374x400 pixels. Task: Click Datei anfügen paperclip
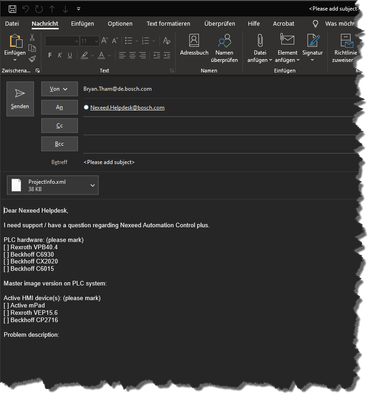[x=260, y=48]
